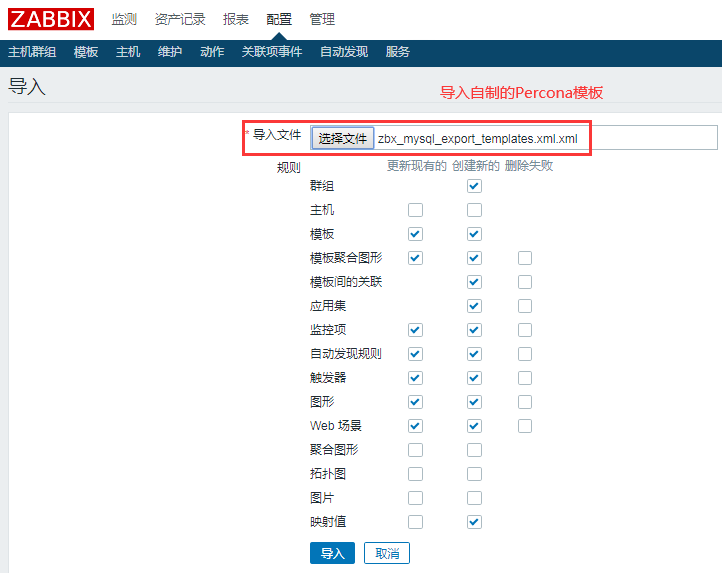Check 创建新的 for 图片
This screenshot has width=722, height=573.
coord(474,497)
